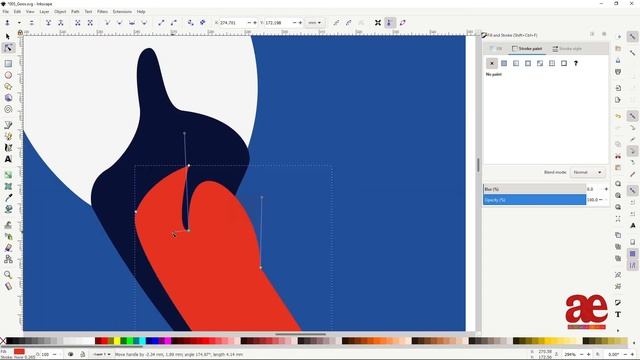Viewport: 640px width, 360px height.
Task: Increase Y coordinate with plus button
Action: tap(300, 23)
